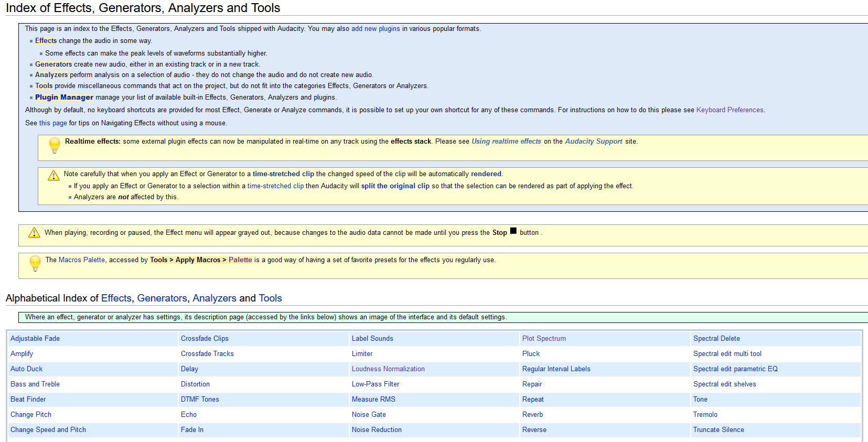Click the warning triangle beside time-stretched clip note
This screenshot has height=442, width=868.
[53, 175]
